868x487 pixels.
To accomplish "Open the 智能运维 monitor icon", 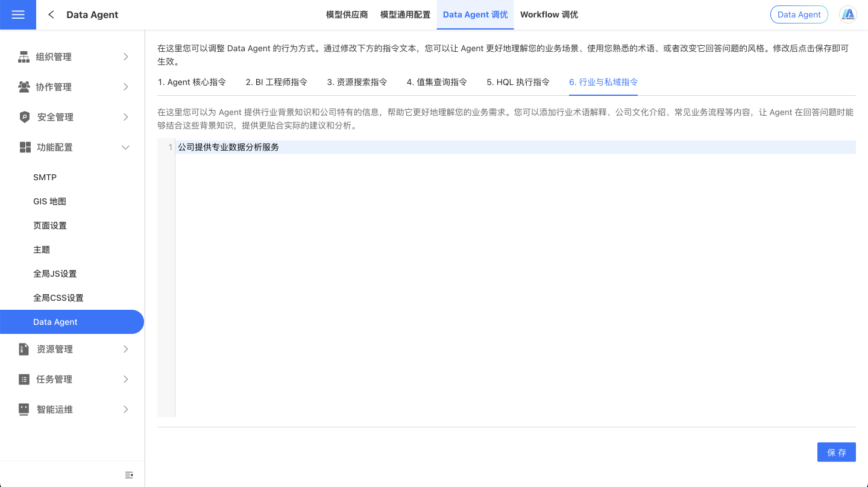I will pyautogui.click(x=23, y=409).
